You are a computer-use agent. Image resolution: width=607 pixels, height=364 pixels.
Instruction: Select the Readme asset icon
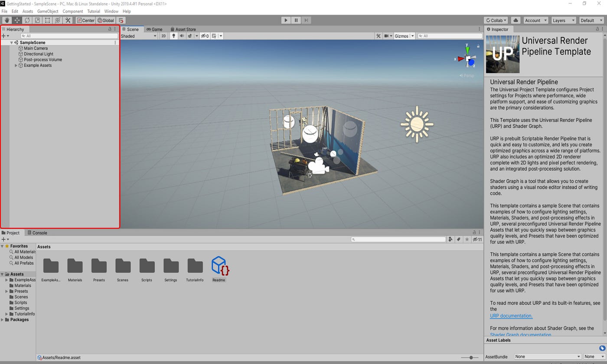[x=219, y=266]
